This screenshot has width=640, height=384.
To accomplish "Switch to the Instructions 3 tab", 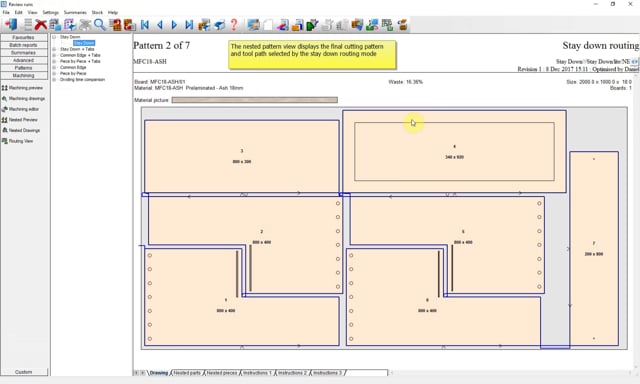I will (x=327, y=373).
